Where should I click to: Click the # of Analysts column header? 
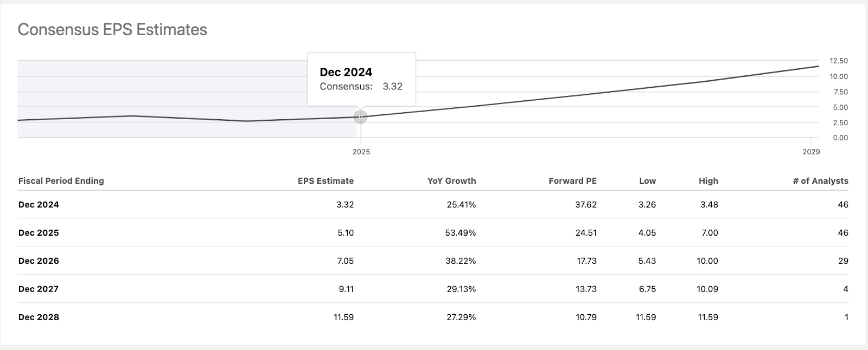[x=820, y=181]
